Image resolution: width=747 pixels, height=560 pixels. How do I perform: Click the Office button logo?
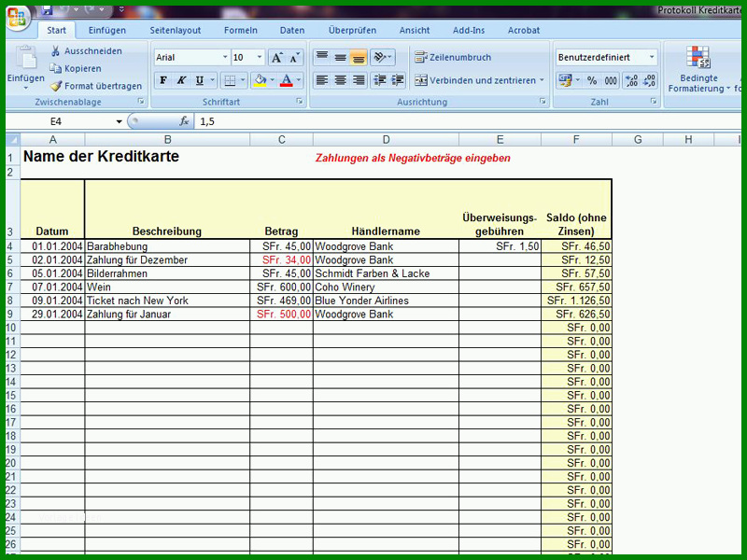point(18,18)
